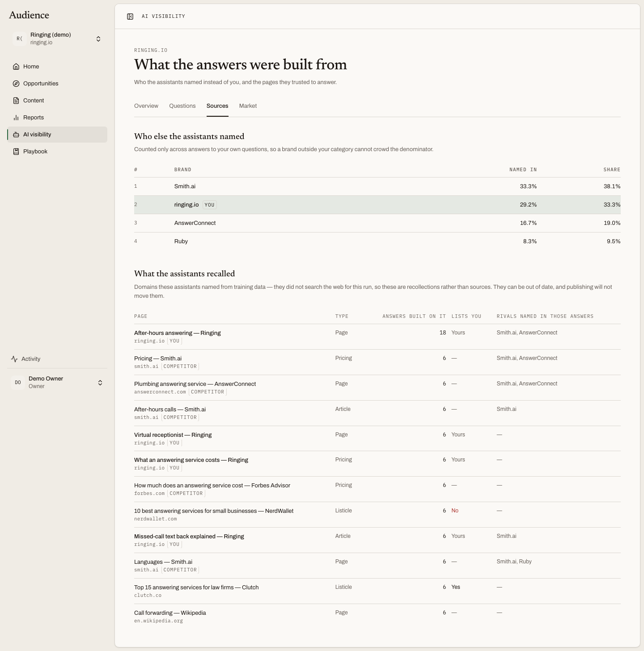Click the red No in NerdWallet row

[455, 511]
